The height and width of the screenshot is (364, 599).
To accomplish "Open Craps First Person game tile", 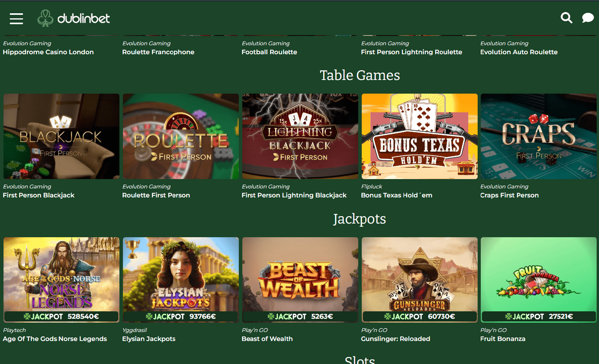I will 539,136.
